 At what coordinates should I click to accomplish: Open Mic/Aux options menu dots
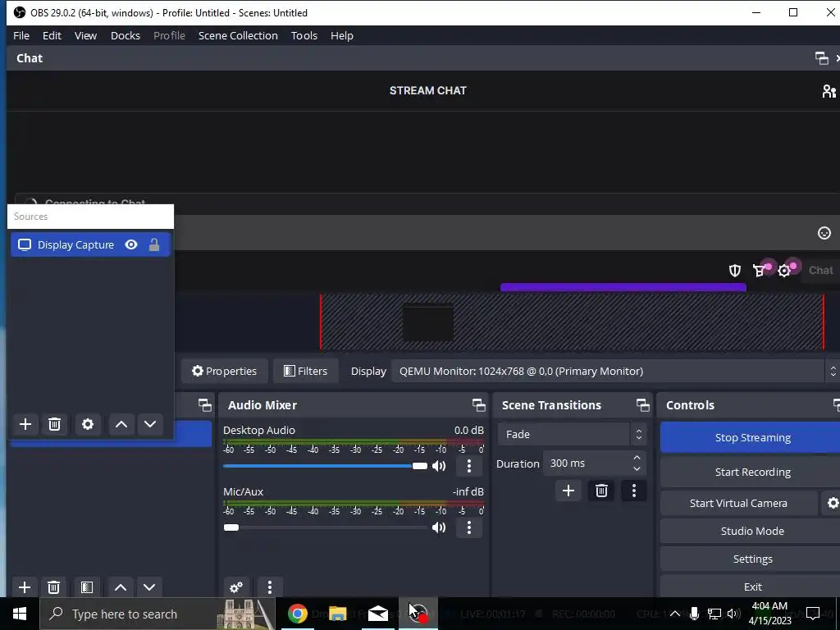pos(468,527)
